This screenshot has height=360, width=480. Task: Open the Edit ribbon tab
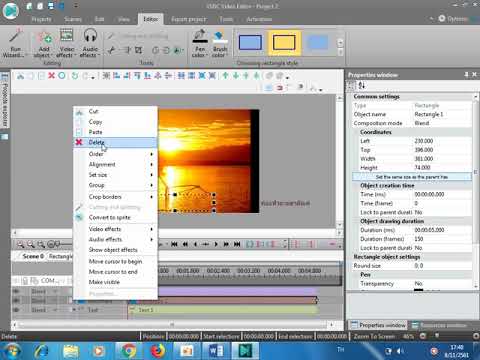coord(99,19)
